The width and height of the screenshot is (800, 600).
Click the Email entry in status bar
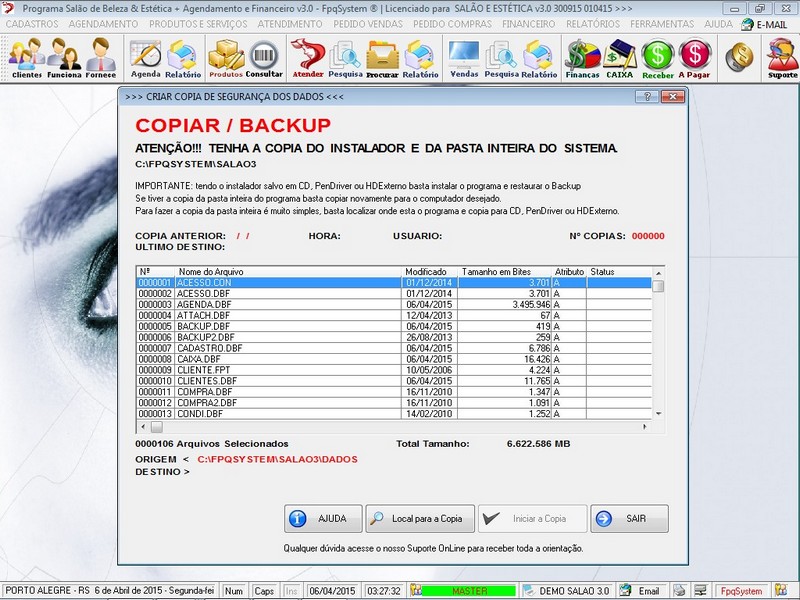pyautogui.click(x=642, y=591)
